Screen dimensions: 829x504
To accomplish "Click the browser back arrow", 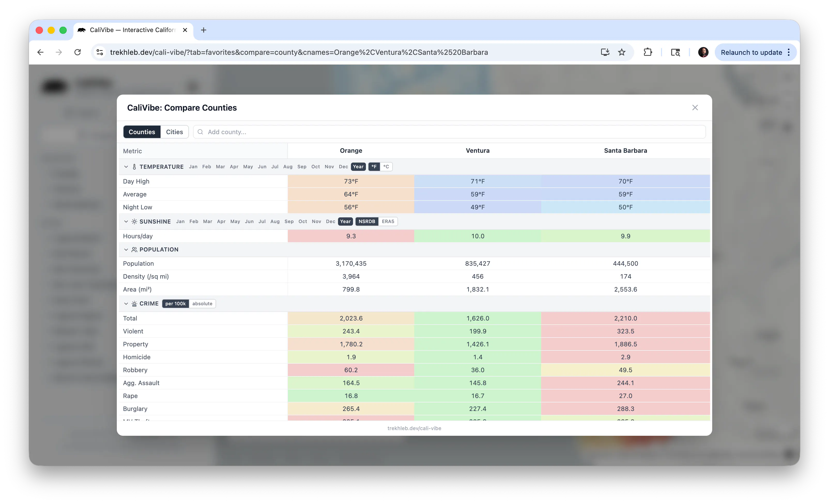I will click(40, 52).
